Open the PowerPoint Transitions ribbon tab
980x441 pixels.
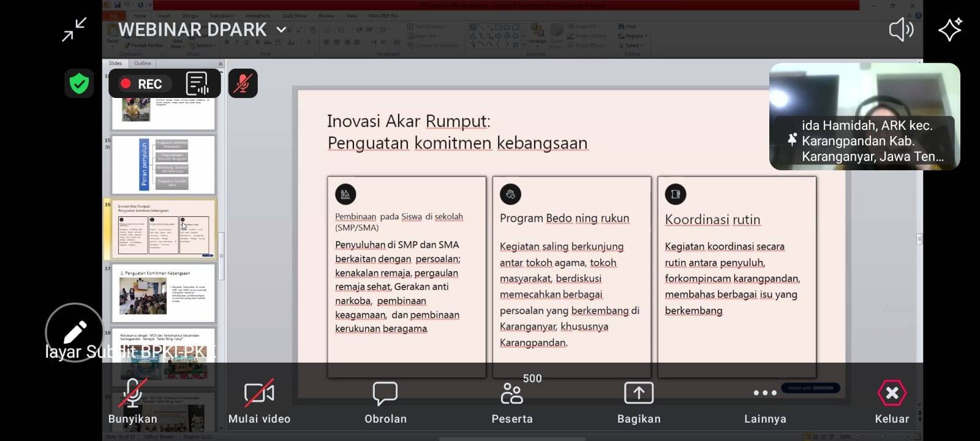222,16
